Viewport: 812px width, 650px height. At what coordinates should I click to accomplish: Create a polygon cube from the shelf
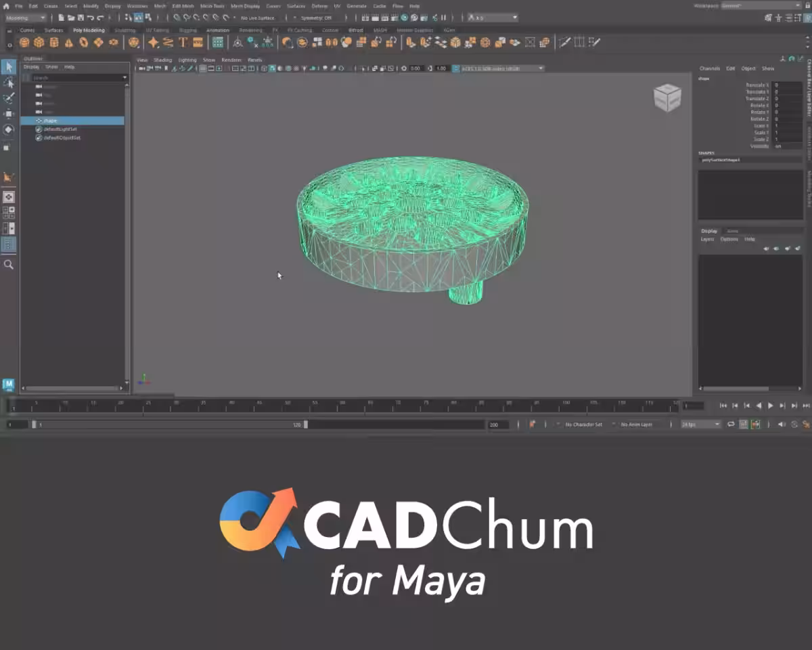coord(39,42)
